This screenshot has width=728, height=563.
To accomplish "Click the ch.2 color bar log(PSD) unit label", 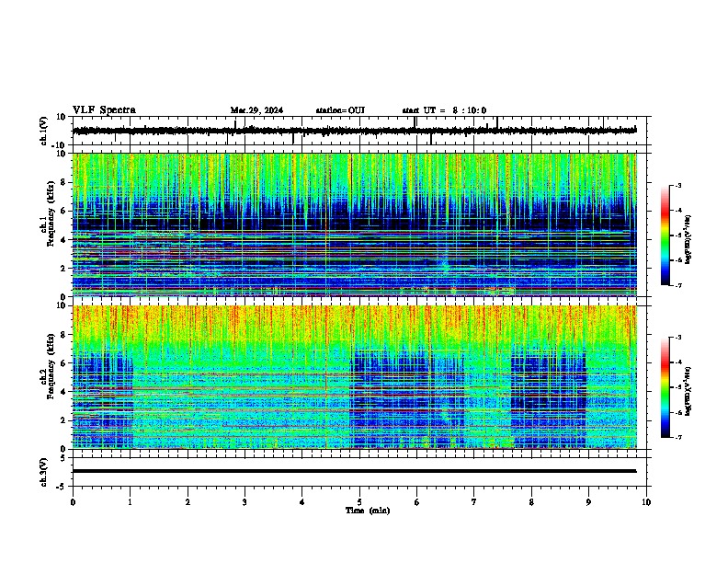I will 688,392.
